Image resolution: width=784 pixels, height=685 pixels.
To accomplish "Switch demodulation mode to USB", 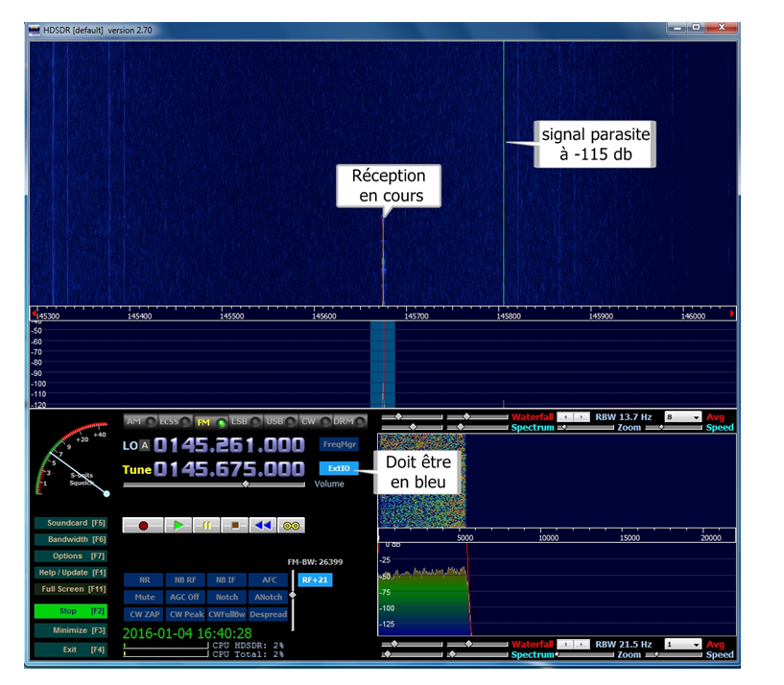I will coord(275,421).
